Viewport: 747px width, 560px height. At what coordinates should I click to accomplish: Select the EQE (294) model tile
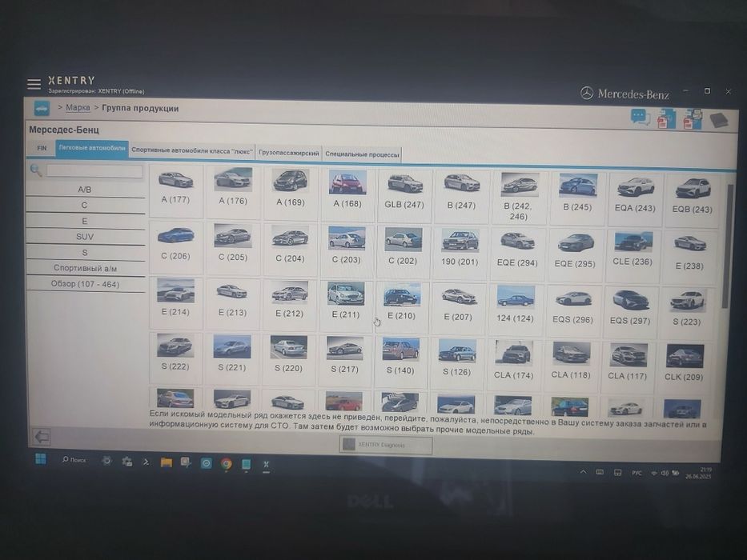coord(517,253)
